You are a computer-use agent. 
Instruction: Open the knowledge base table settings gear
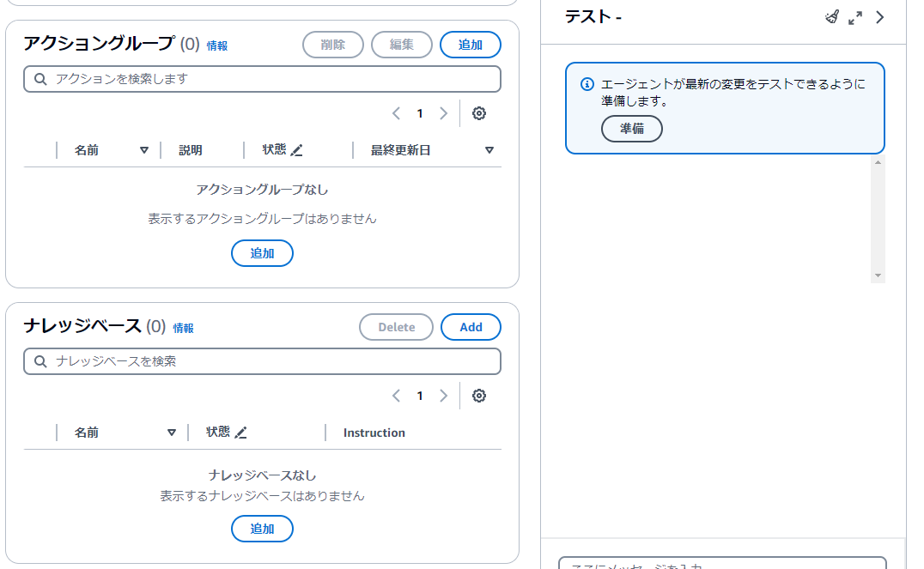(479, 396)
